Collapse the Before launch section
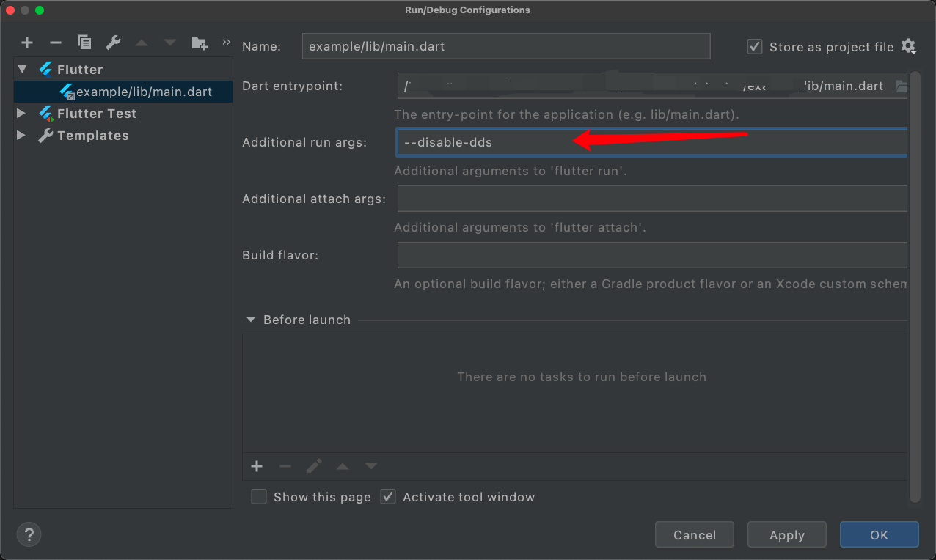The image size is (936, 560). click(251, 320)
